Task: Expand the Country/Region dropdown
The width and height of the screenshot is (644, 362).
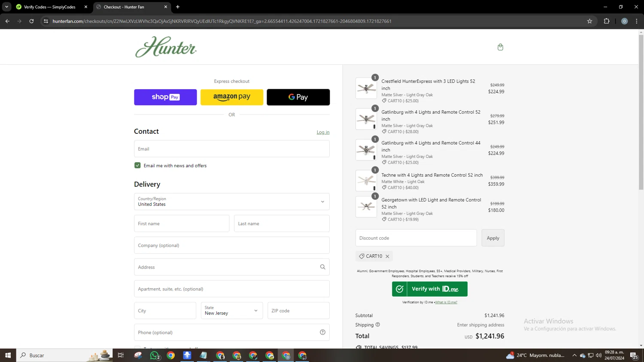Action: click(232, 202)
